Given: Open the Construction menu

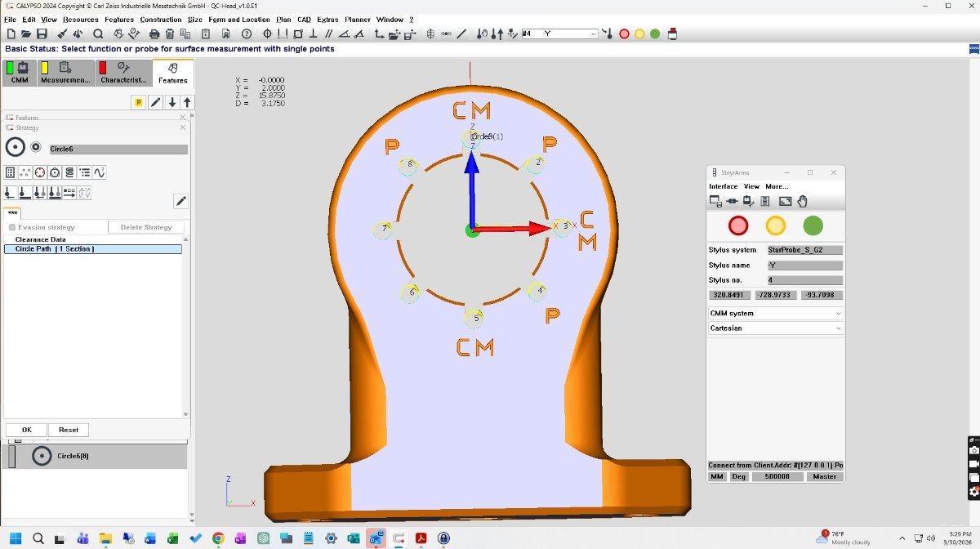Looking at the screenshot, I should 160,20.
